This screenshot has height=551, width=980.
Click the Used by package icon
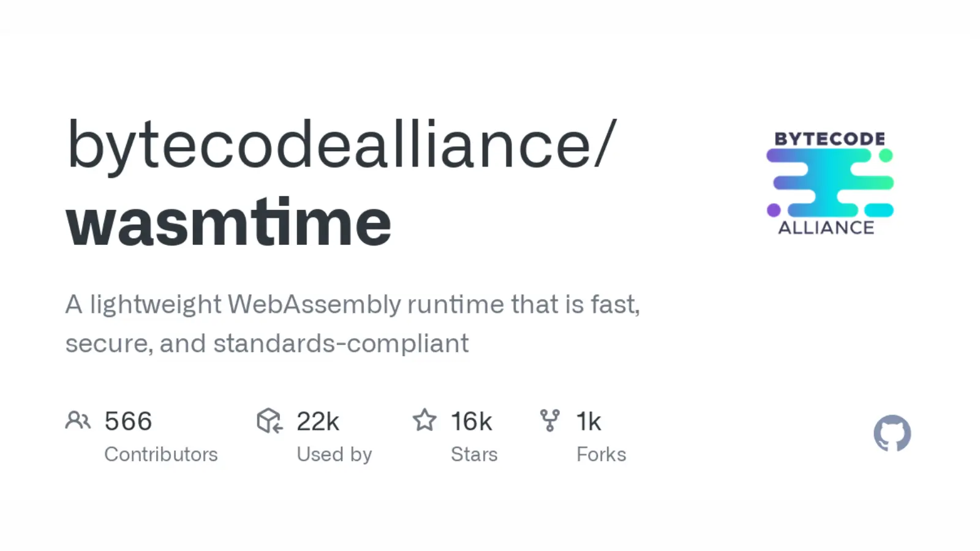[269, 421]
